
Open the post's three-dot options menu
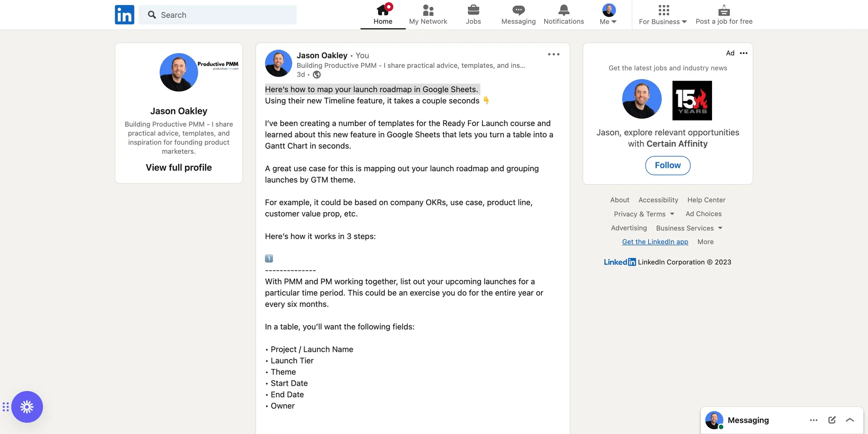point(554,54)
